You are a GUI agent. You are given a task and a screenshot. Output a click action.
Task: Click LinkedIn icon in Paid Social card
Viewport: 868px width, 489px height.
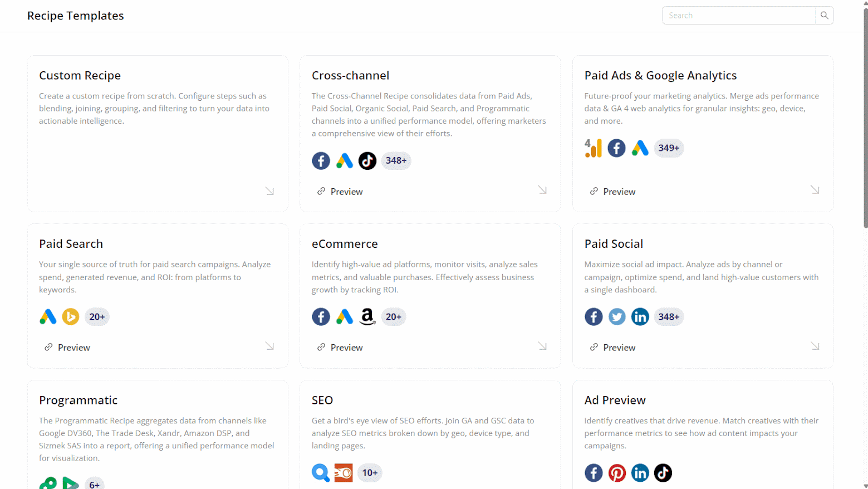point(640,317)
